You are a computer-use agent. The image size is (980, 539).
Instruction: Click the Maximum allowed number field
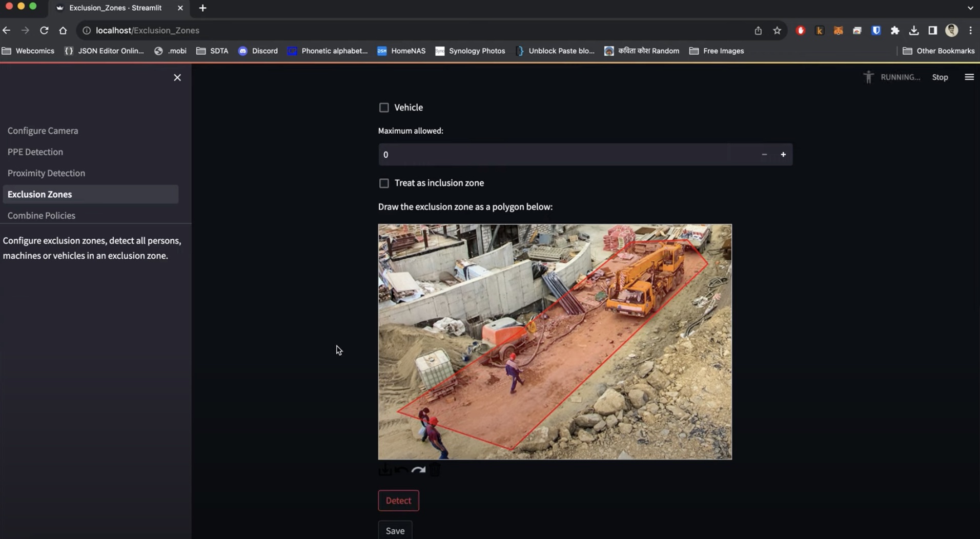click(x=566, y=155)
